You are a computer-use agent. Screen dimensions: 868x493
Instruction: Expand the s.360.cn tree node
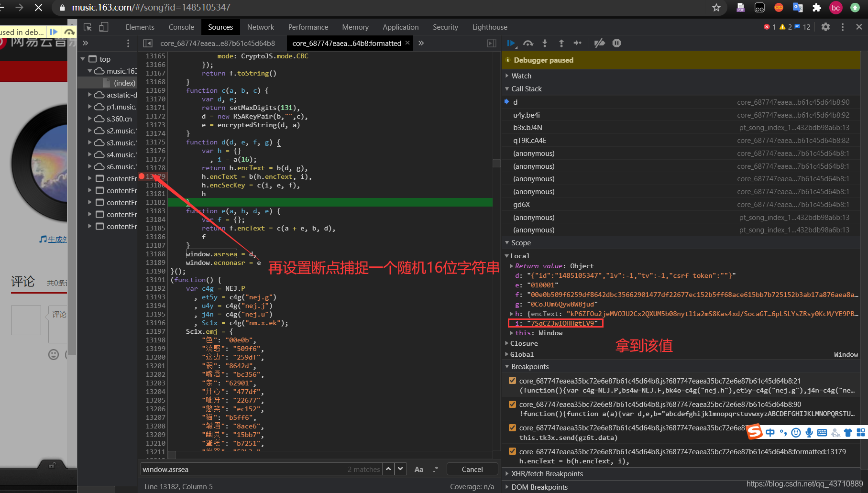click(89, 119)
